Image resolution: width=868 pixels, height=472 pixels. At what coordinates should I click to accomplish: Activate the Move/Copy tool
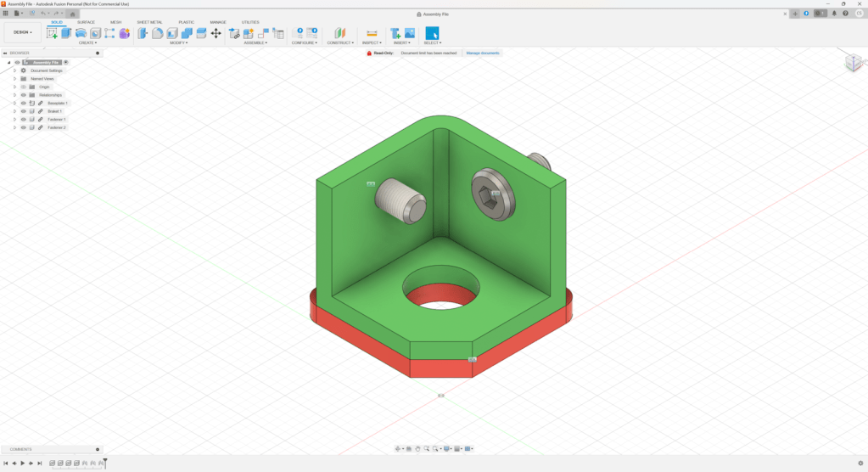[x=216, y=33]
